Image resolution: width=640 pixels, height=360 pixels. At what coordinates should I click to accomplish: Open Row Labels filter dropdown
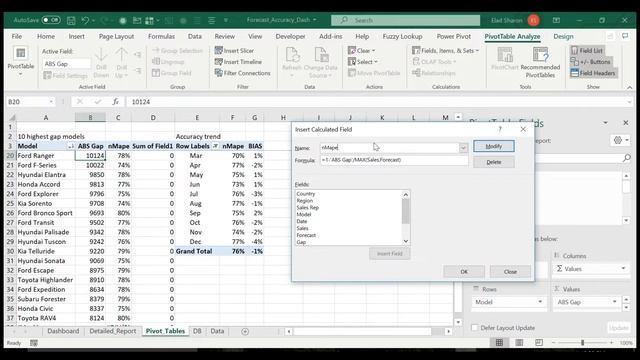215,146
